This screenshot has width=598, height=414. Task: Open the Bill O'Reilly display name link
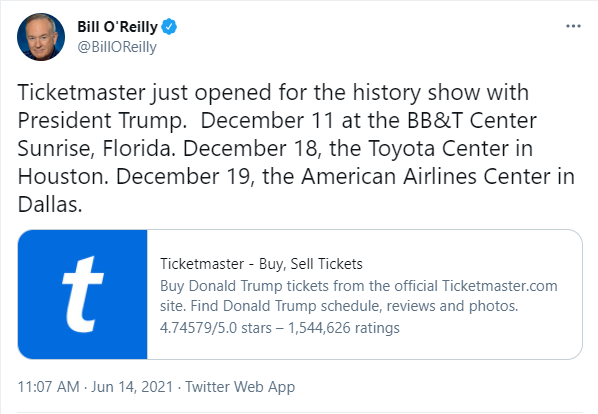tap(117, 27)
